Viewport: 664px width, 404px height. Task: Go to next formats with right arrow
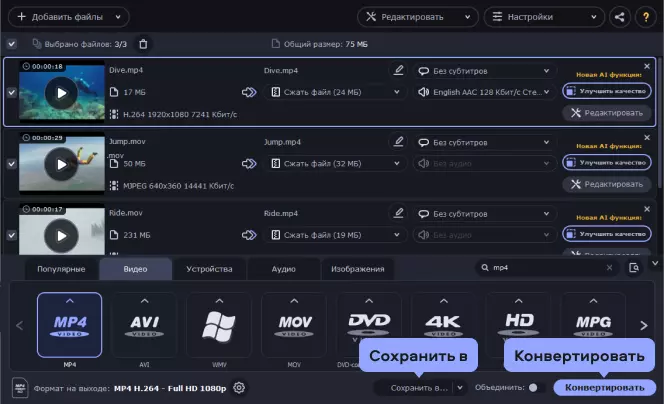tap(644, 325)
